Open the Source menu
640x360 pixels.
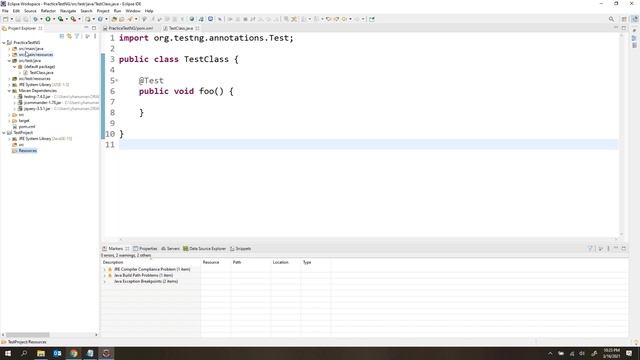[x=30, y=11]
